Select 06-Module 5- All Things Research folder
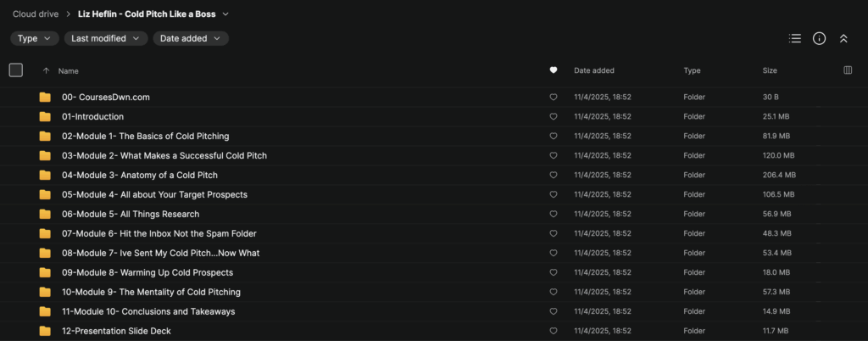The height and width of the screenshot is (341, 868). (x=131, y=215)
